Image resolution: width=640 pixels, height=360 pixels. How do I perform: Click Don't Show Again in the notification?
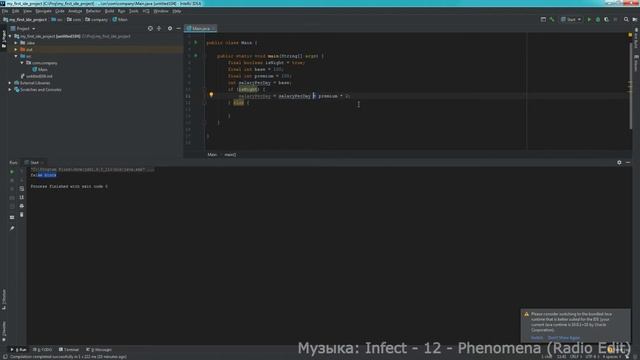click(x=564, y=338)
